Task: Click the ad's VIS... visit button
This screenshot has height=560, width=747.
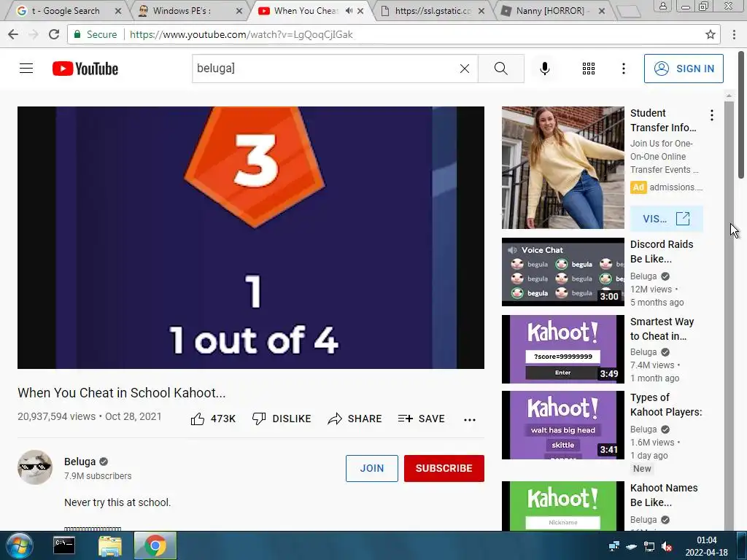Action: tap(666, 219)
